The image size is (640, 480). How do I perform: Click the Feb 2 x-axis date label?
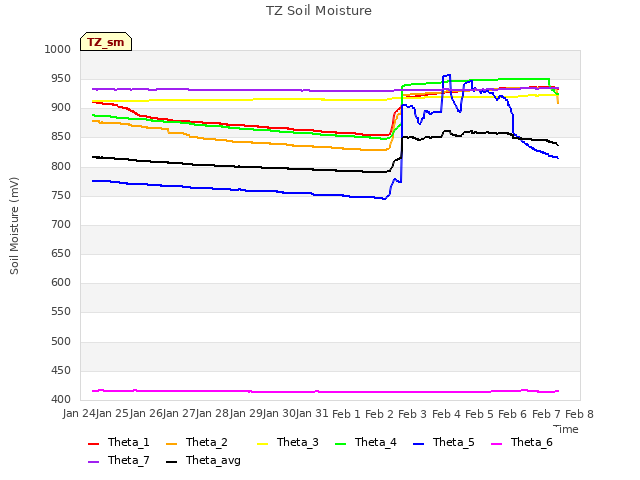(x=379, y=414)
